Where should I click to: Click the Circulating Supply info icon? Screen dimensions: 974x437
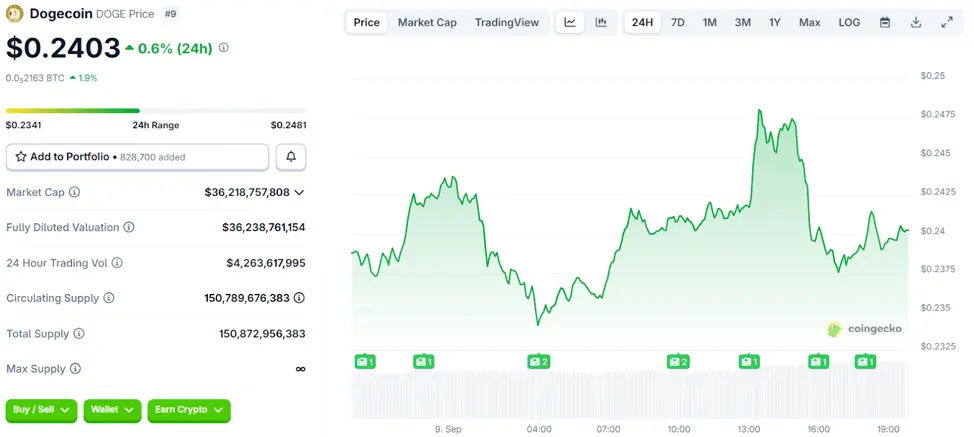click(109, 298)
